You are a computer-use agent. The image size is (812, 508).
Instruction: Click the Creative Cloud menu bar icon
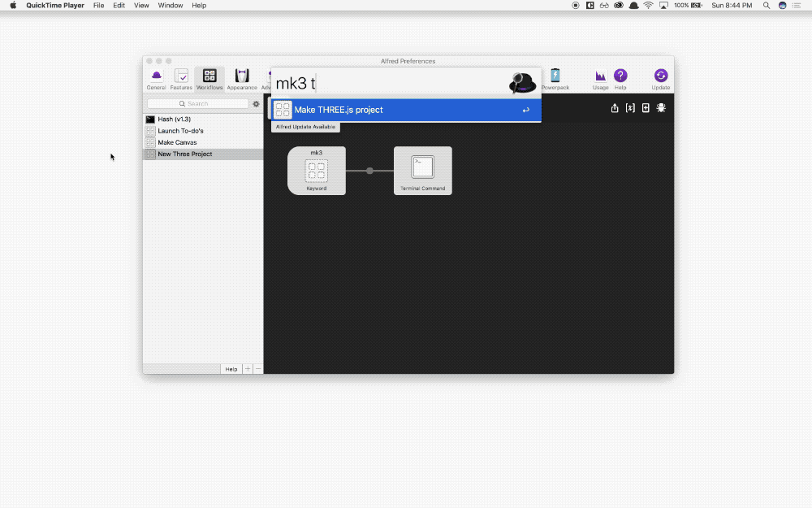618,5
